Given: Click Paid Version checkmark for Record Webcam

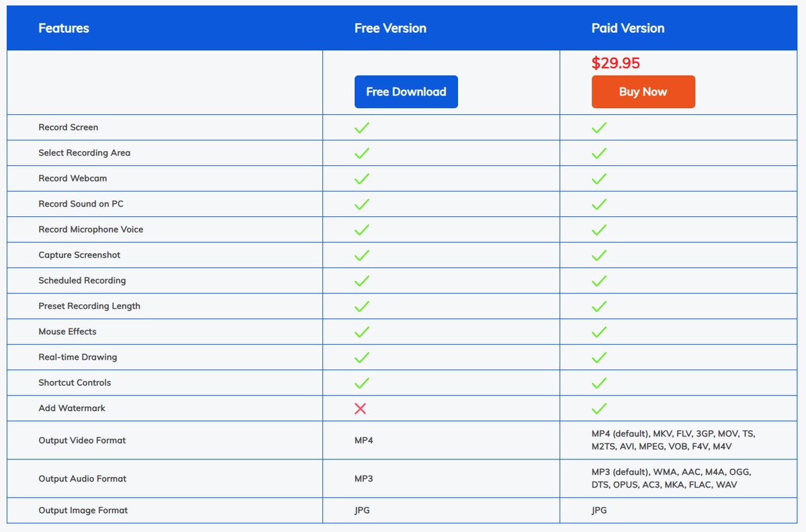Looking at the screenshot, I should point(599,179).
